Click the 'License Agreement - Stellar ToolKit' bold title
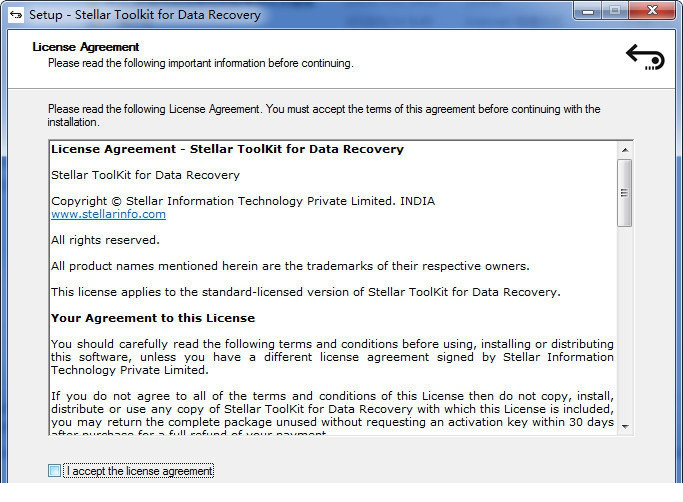The width and height of the screenshot is (683, 502). (x=227, y=149)
